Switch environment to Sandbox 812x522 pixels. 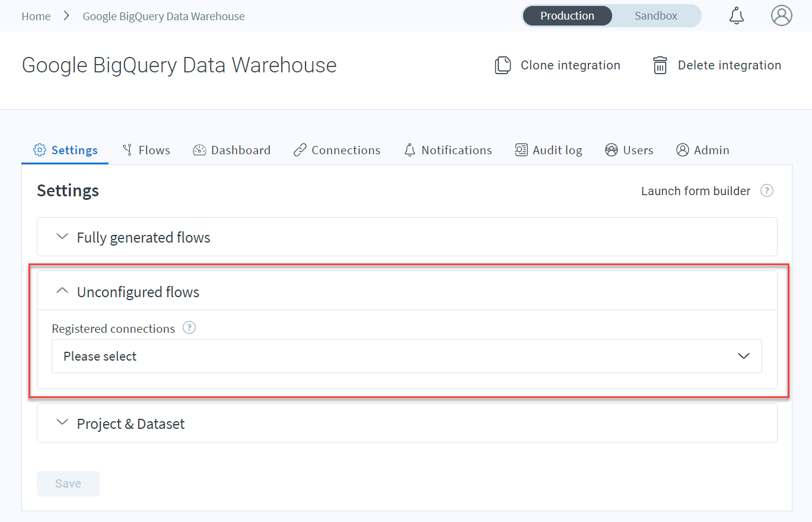point(655,16)
